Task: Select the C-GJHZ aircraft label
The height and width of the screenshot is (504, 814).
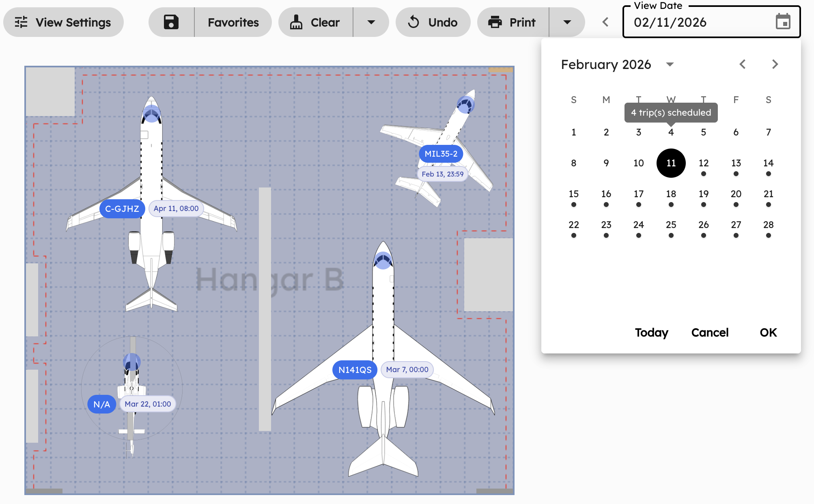Action: [122, 209]
